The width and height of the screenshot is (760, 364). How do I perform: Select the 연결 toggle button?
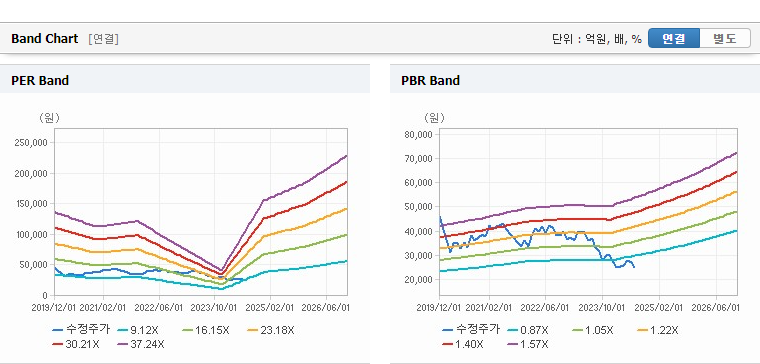674,38
